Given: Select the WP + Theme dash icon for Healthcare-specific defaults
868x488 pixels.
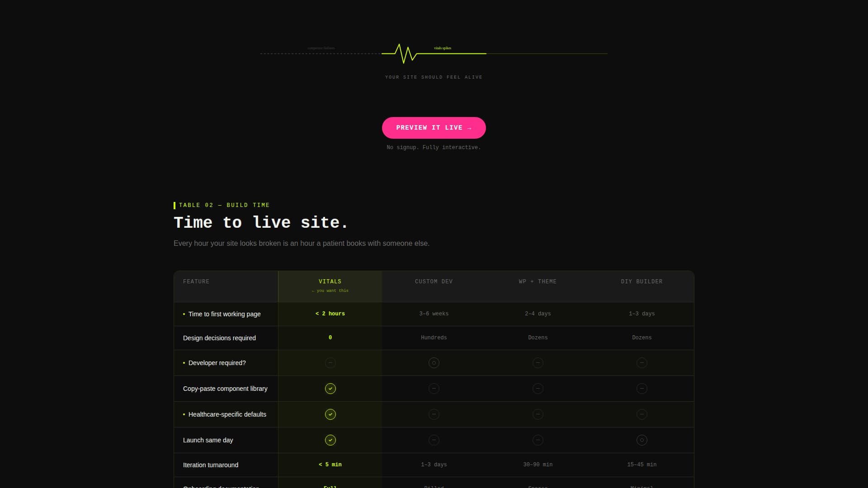Looking at the screenshot, I should coord(538,414).
